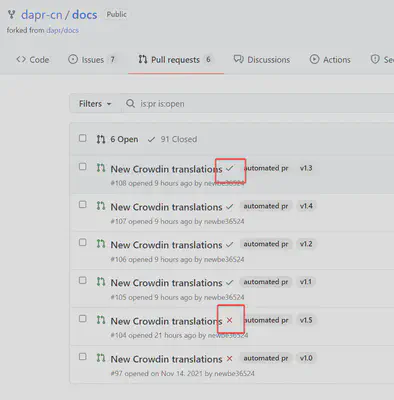The width and height of the screenshot is (394, 400).
Task: Open PR #107 New Crowdin translations
Action: point(166,207)
